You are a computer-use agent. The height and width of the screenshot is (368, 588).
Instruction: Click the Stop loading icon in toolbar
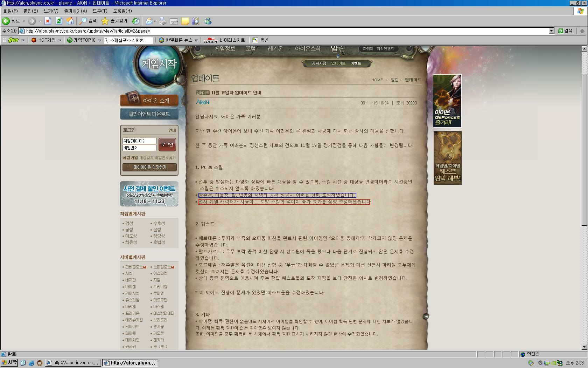[x=48, y=21]
